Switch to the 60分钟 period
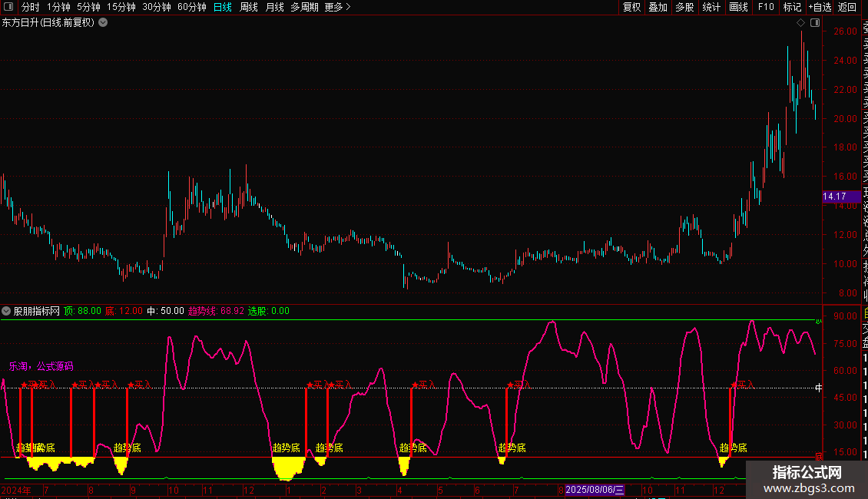Viewport: 868px width, 499px height. tap(191, 7)
